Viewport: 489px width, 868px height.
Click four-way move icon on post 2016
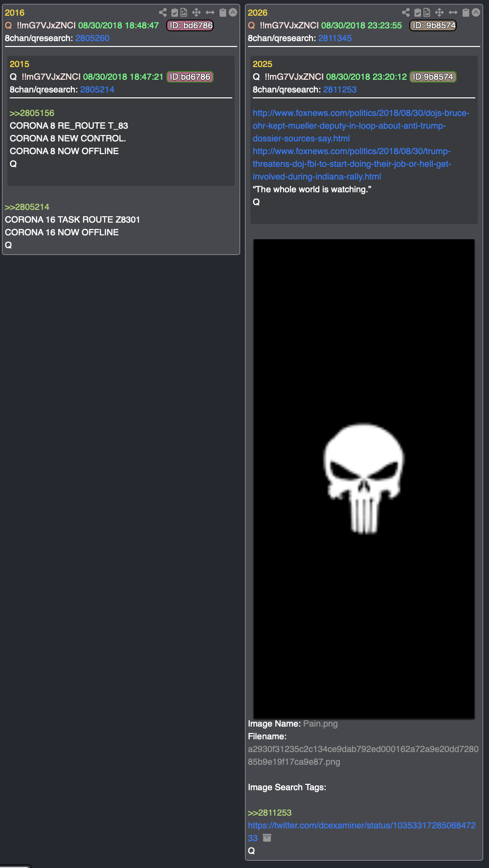pos(197,13)
